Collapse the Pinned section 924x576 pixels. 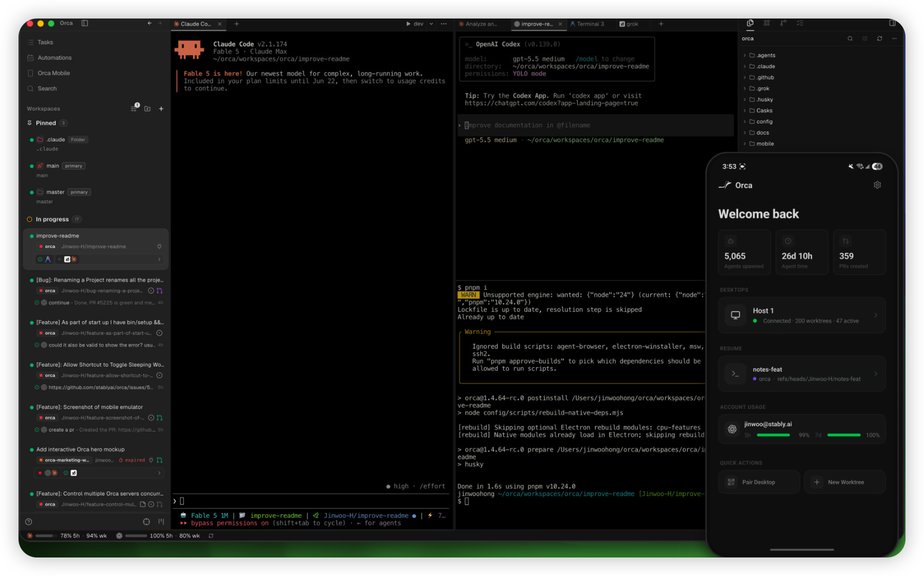[x=46, y=123]
